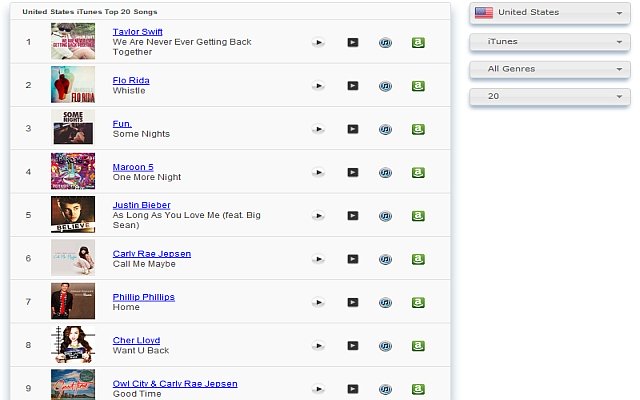640x400 pixels.
Task: Play preview of Flo Rida's Whistle
Action: tap(318, 86)
